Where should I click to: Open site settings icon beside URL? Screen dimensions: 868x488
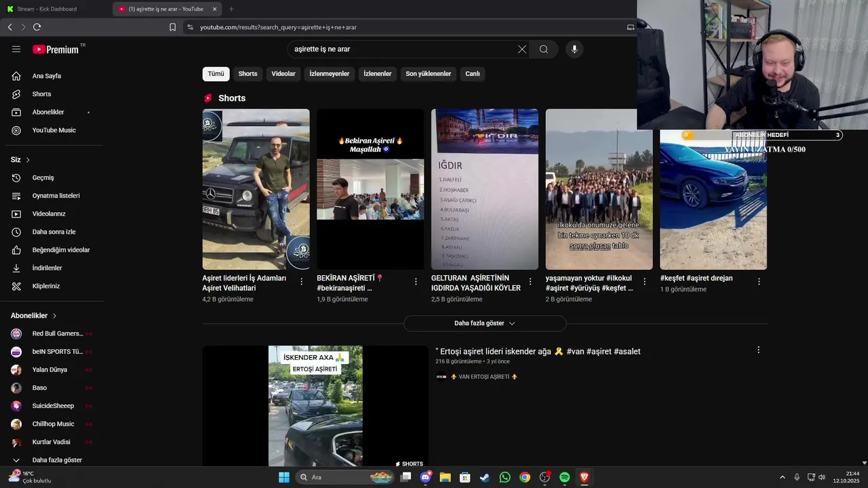pyautogui.click(x=190, y=27)
